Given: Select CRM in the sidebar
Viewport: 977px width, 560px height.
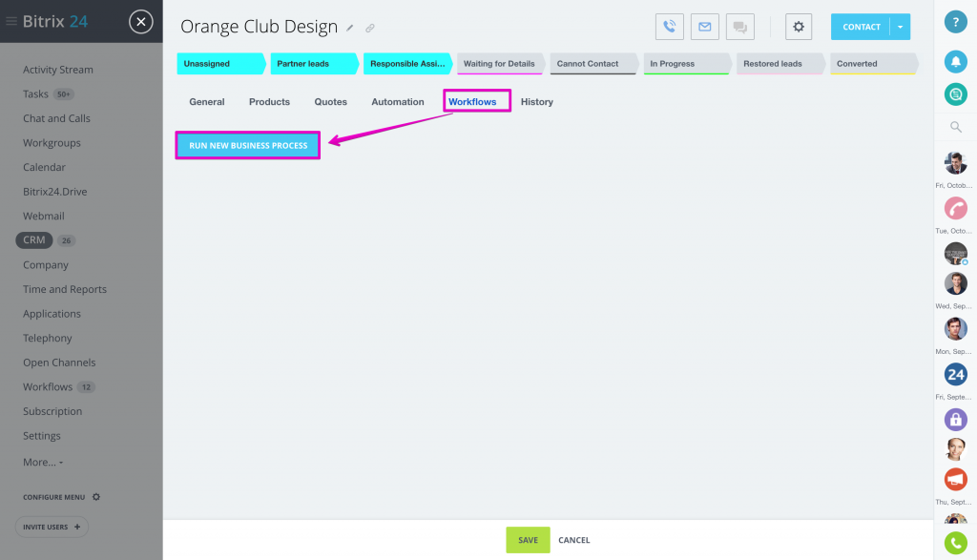Looking at the screenshot, I should [34, 239].
